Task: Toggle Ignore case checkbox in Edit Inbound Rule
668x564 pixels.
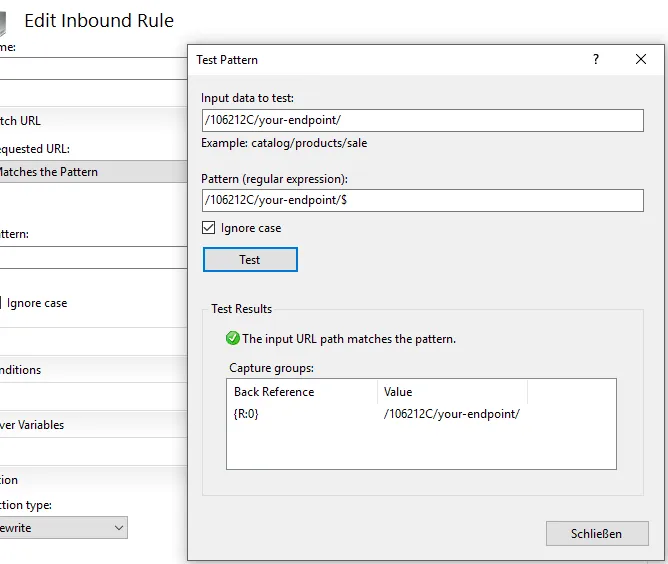Action: [2, 303]
